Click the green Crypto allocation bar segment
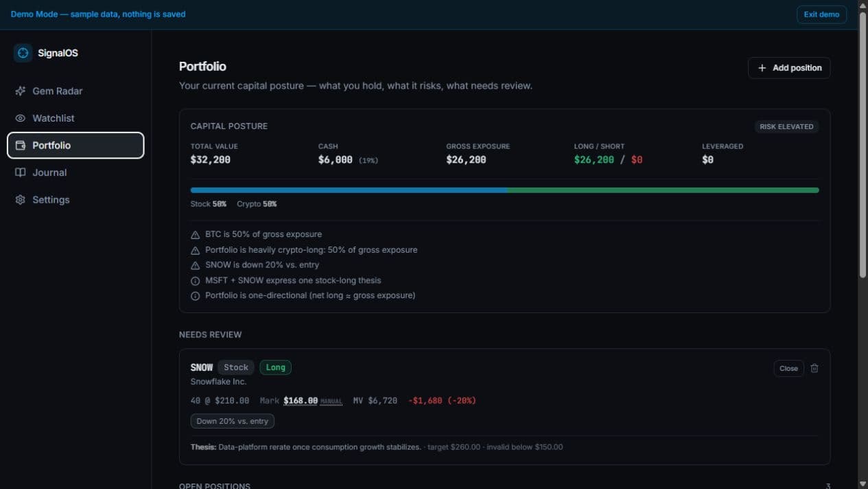 (x=663, y=190)
